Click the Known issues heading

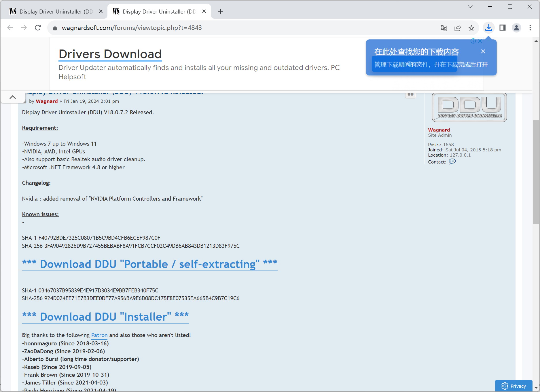[x=40, y=214]
